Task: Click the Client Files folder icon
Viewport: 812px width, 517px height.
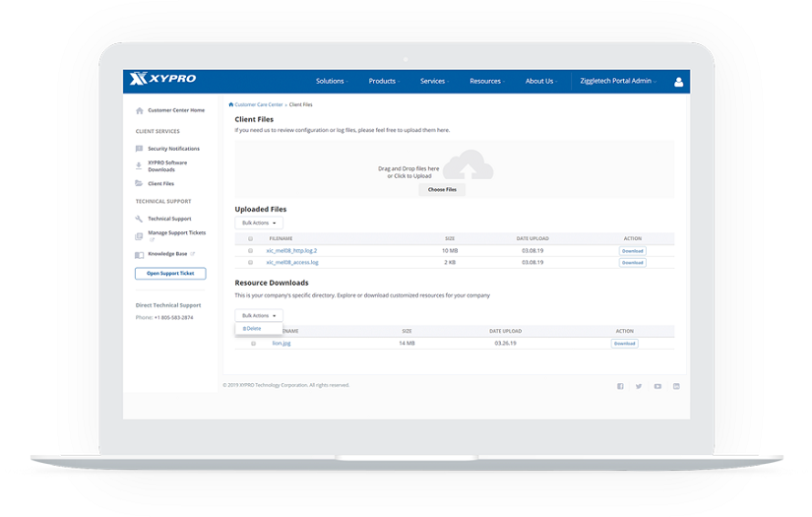Action: (x=139, y=183)
